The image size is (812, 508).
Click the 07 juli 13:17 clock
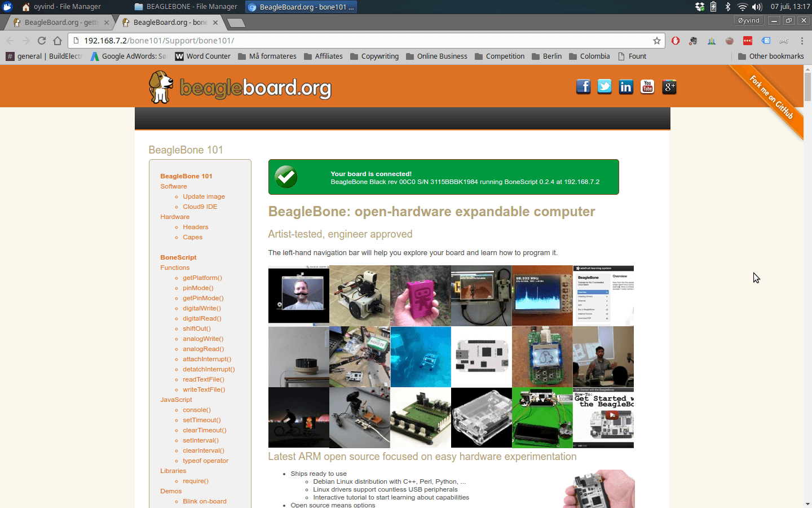[x=790, y=7]
